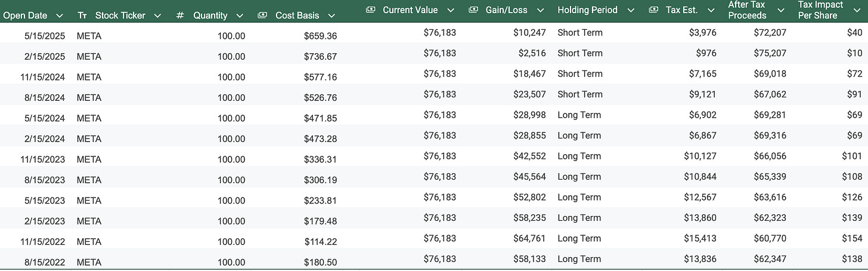Viewport: 868px width, 271px height.
Task: Select the After Tax Proceeds header label
Action: pos(747,10)
